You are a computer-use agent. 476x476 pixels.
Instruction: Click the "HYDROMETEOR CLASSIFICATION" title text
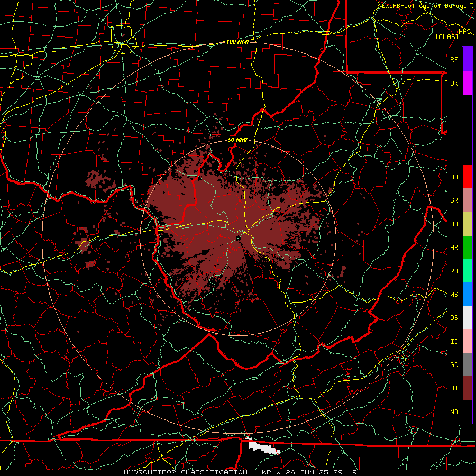pos(186,472)
